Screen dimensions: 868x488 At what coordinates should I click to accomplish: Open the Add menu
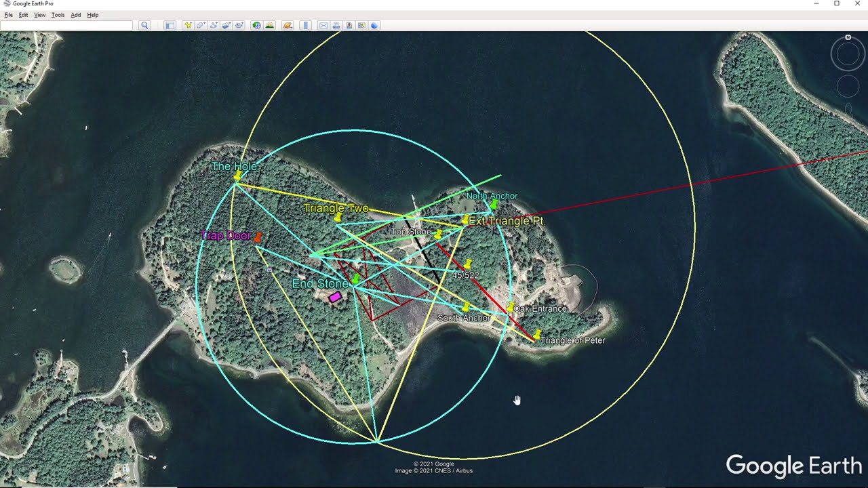click(x=75, y=15)
